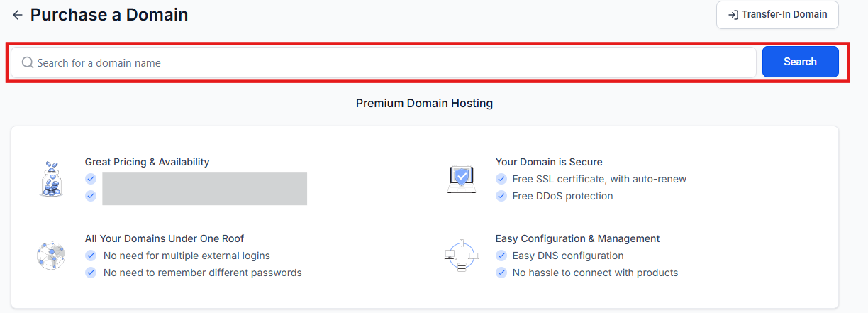Image resolution: width=868 pixels, height=313 pixels.
Task: Focus the Search for a domain name field
Action: [x=383, y=63]
